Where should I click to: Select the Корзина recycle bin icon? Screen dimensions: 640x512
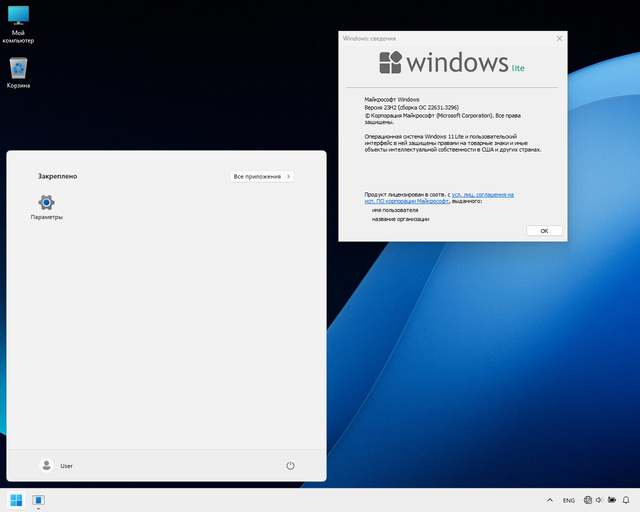coord(18,73)
